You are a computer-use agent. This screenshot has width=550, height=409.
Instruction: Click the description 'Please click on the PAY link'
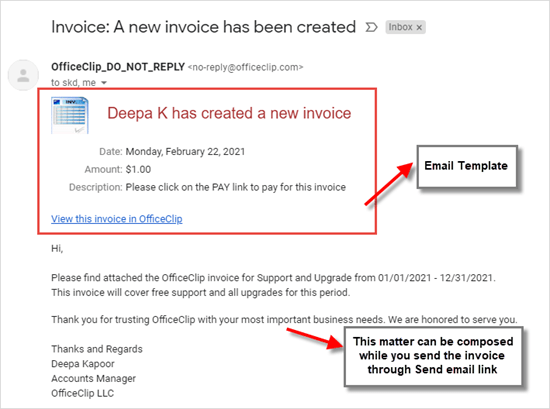point(236,187)
